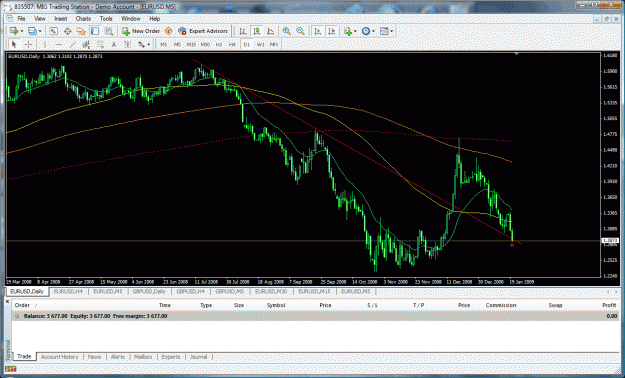Screen dimensions: 625x378
Task: Toggle the Navigator star-folder icon
Action: tap(81, 31)
